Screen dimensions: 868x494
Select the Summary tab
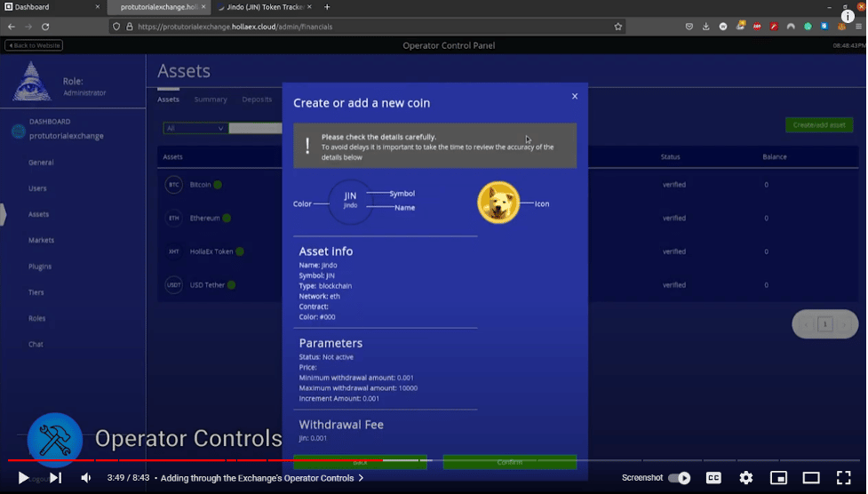pos(211,100)
